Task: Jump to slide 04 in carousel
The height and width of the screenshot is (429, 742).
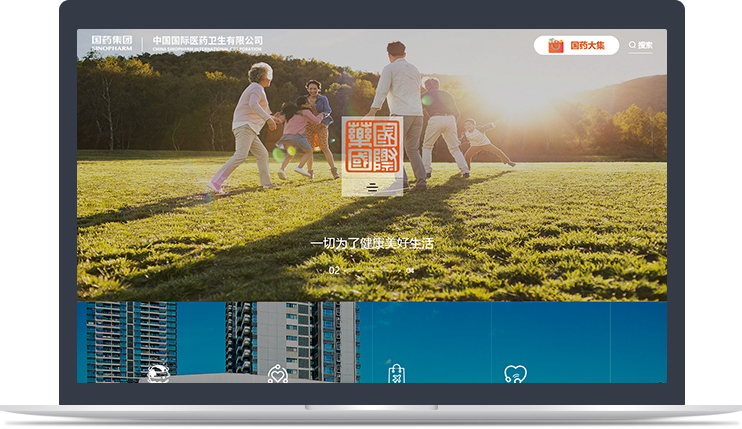Action: tap(410, 270)
